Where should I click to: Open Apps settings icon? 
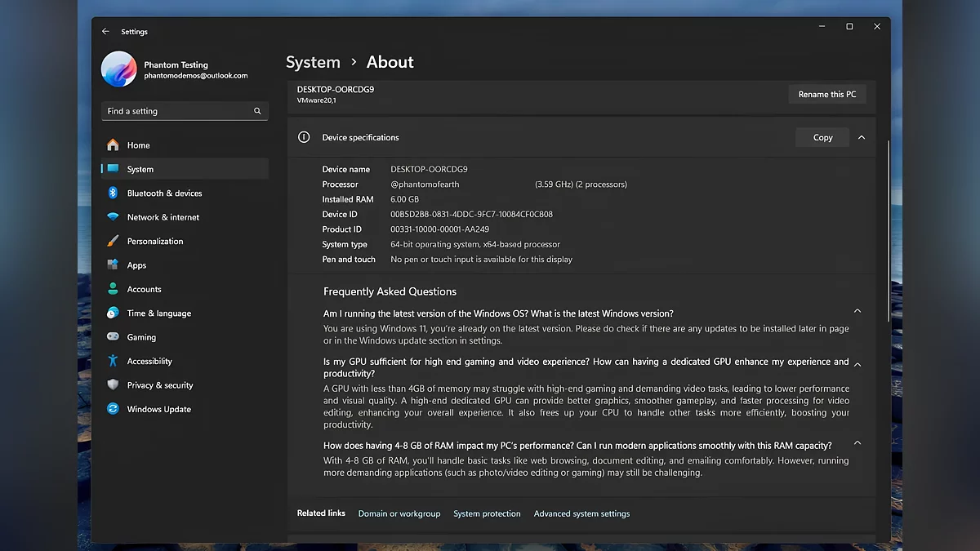[x=113, y=265]
